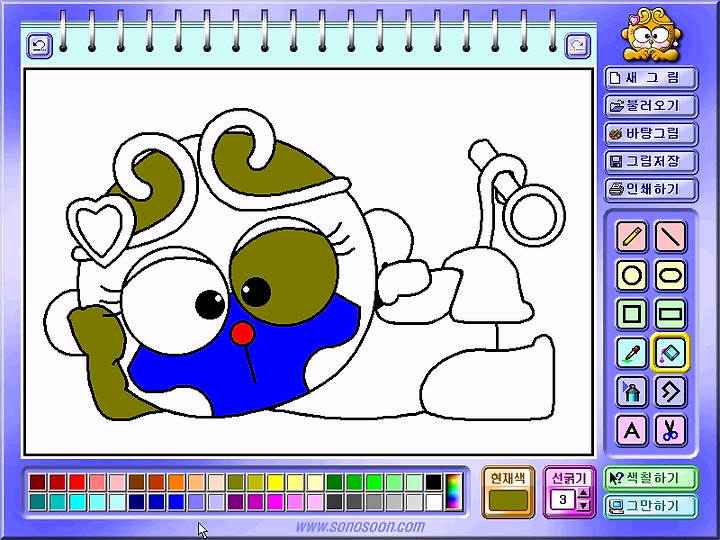
Task: Choose the bright magenta color swatch
Action: pos(275,502)
